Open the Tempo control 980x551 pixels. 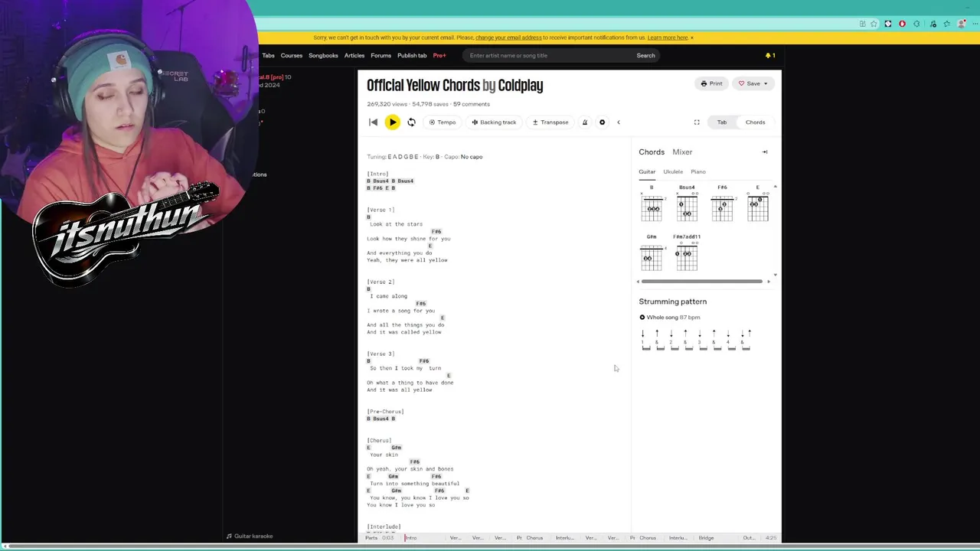click(x=443, y=122)
